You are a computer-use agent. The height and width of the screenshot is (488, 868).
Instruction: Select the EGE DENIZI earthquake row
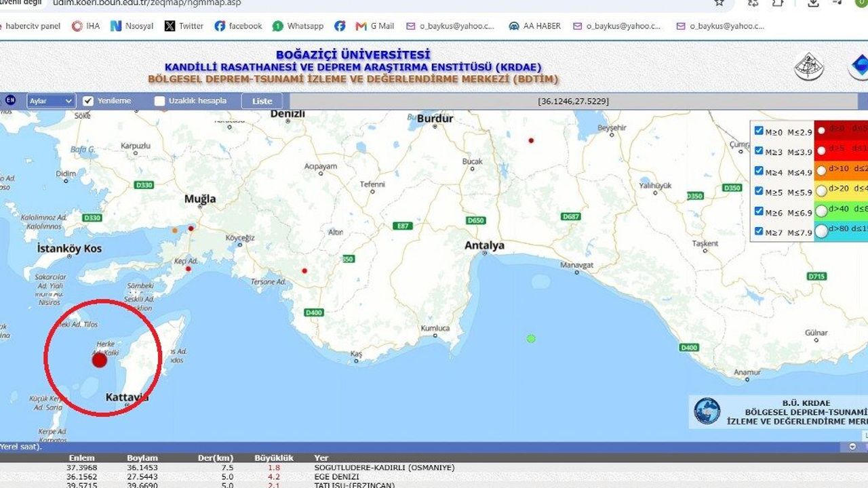434,476
